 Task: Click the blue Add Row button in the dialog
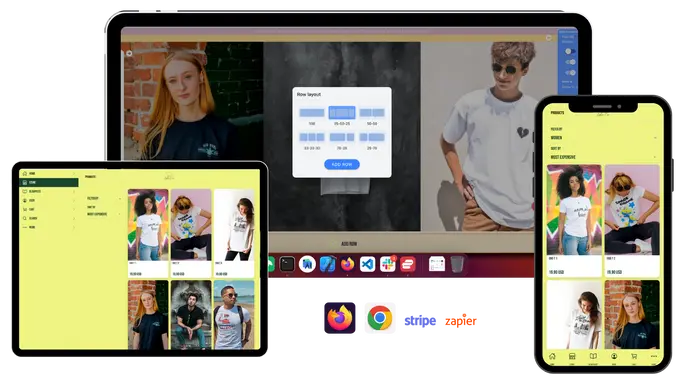[342, 164]
